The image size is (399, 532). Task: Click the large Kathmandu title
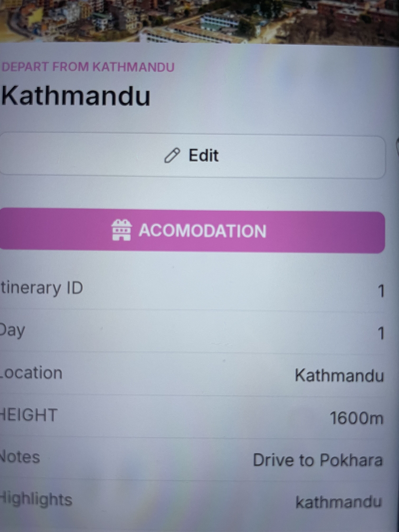click(76, 96)
